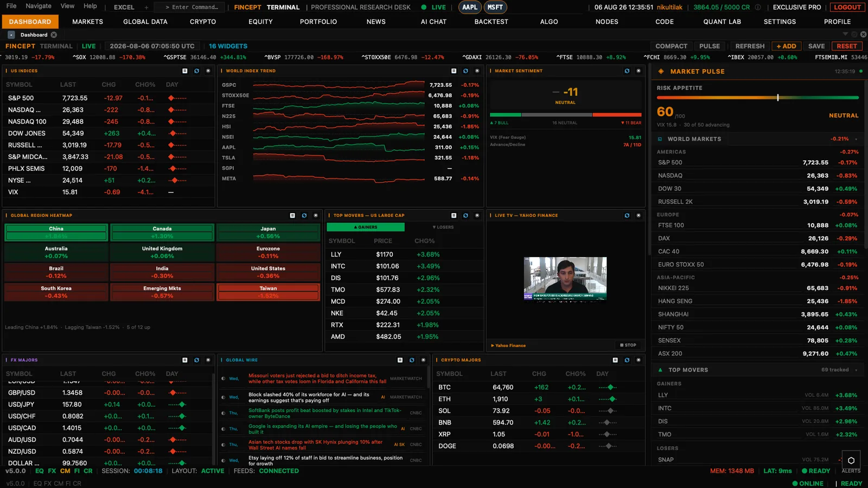Image resolution: width=868 pixels, height=488 pixels.
Task: Open the Quant Lab tab
Action: 722,22
